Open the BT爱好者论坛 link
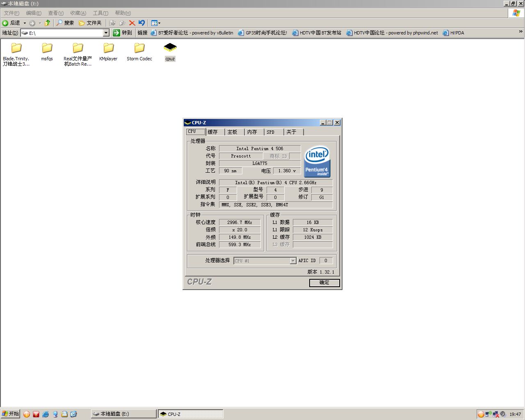This screenshot has height=420, width=525. pyautogui.click(x=192, y=33)
